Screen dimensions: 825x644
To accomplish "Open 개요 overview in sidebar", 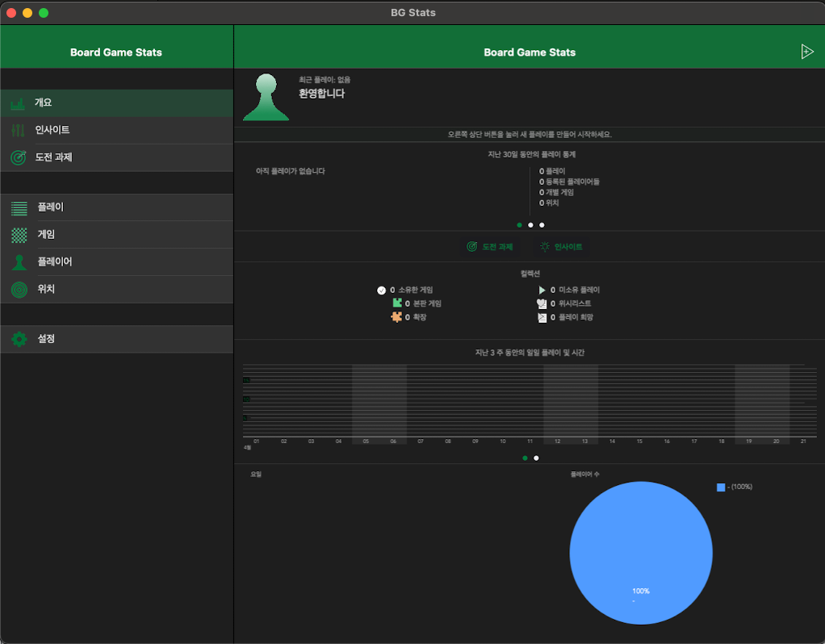I will 117,103.
